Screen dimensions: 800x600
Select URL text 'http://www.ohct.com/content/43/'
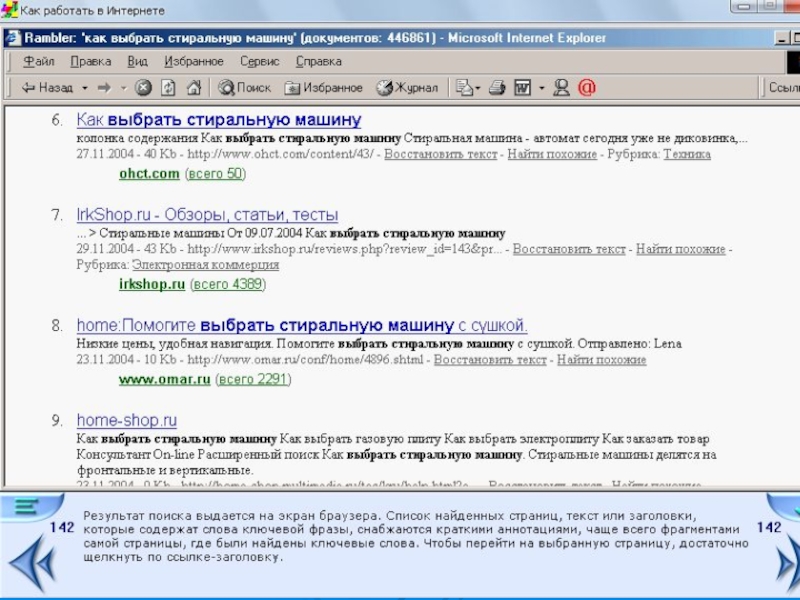pyautogui.click(x=280, y=154)
